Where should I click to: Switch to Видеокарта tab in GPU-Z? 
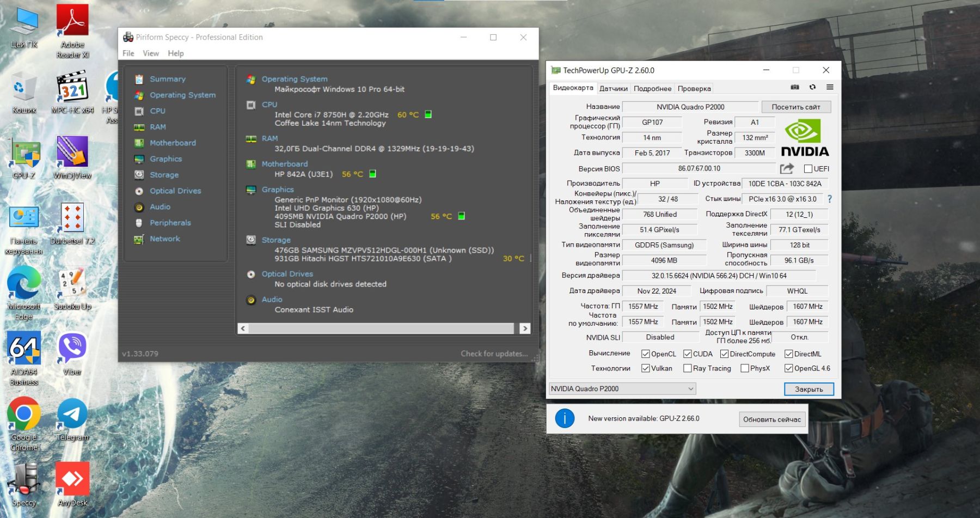coord(573,88)
